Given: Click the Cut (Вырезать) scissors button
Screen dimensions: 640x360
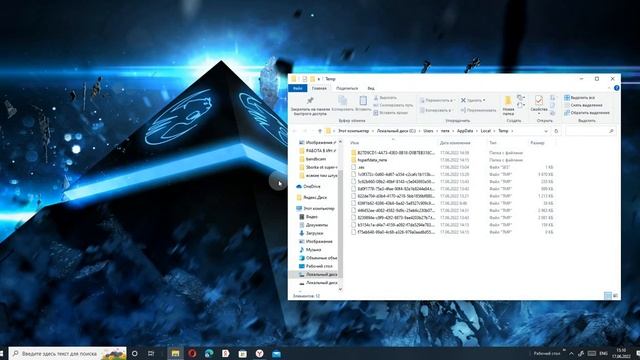Looking at the screenshot, I should tap(384, 98).
